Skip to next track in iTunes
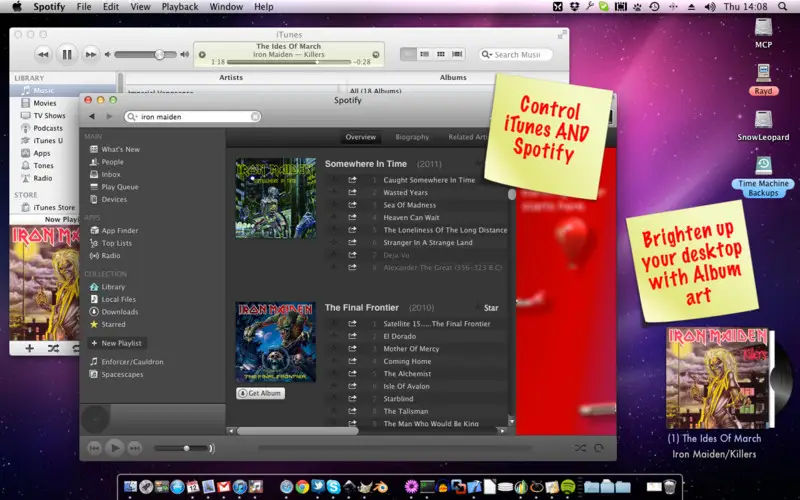This screenshot has height=500, width=800. coord(90,54)
